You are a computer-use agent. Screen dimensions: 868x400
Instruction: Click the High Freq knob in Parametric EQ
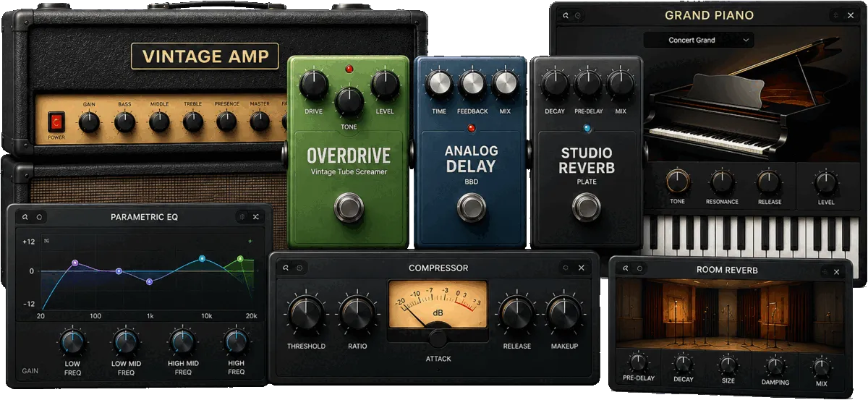[236, 341]
